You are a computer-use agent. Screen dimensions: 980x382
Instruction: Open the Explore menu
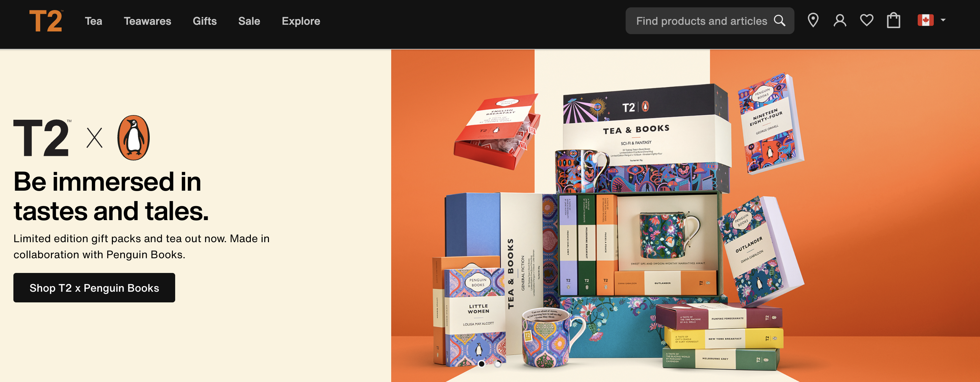click(x=301, y=21)
